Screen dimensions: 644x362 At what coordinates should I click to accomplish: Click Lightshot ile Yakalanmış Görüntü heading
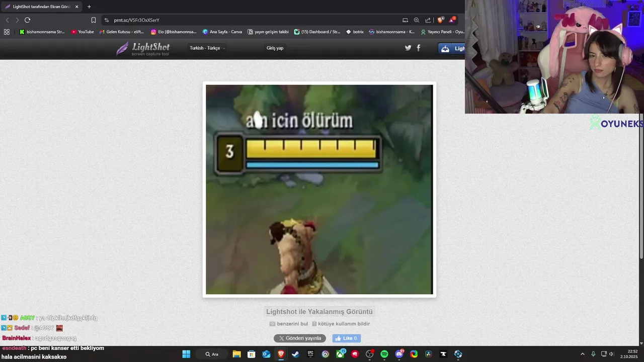pos(319,312)
